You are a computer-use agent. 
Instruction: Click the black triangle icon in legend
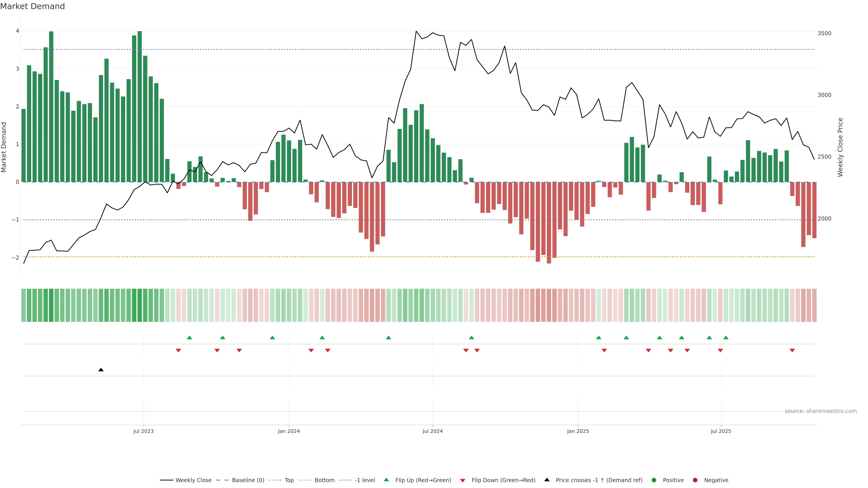click(x=547, y=480)
